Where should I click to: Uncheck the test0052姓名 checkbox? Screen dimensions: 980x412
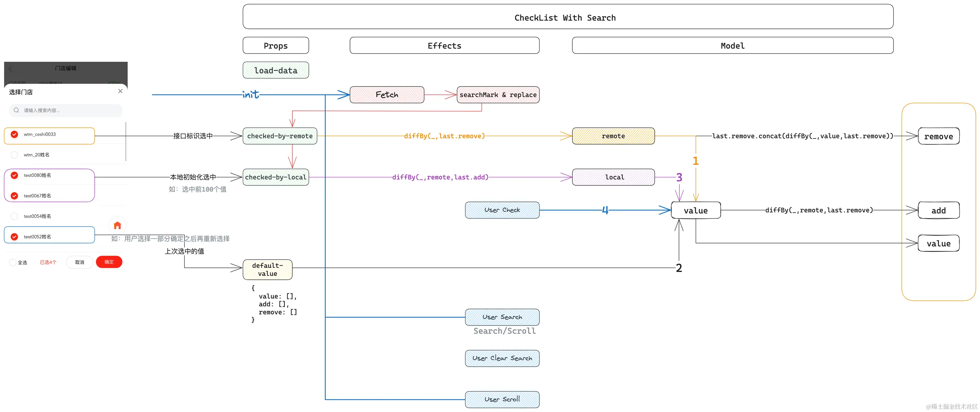(15, 237)
